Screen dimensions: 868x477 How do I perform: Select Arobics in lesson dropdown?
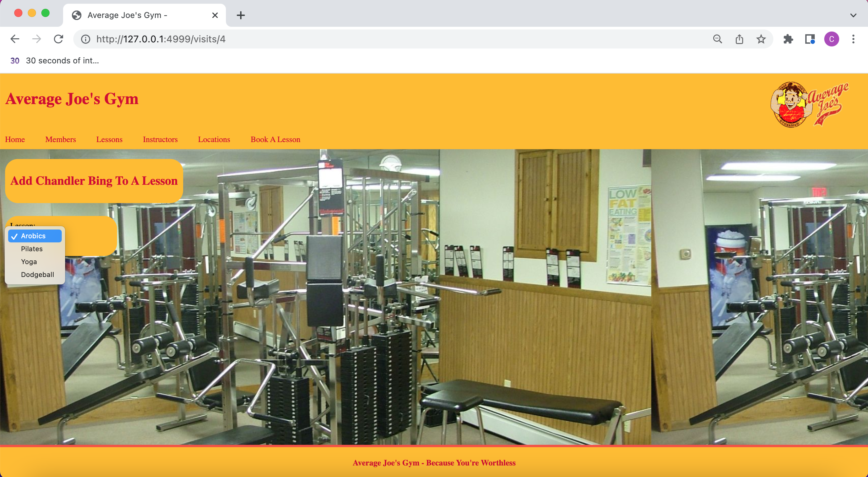click(x=35, y=236)
